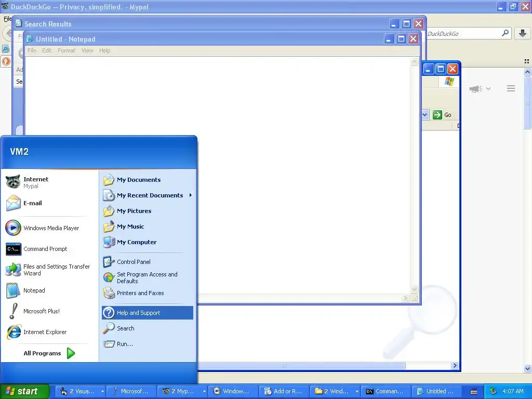Viewport: 532px width, 399px height.
Task: Open dropdown arrow beside megaphone icon
Action: pyautogui.click(x=488, y=88)
